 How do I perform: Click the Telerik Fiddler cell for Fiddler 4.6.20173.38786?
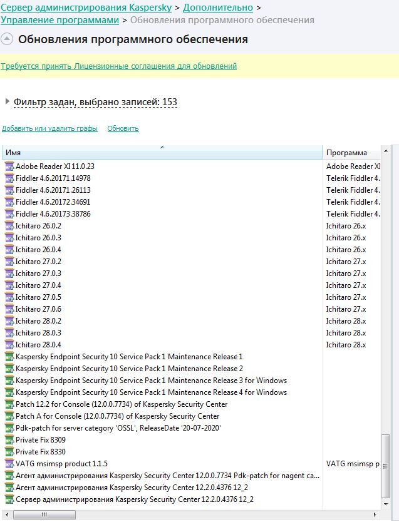tap(353, 214)
